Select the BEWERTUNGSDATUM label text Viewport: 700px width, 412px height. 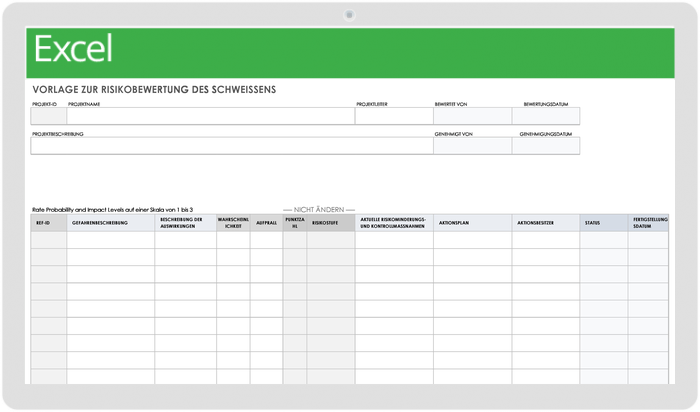[x=546, y=104]
